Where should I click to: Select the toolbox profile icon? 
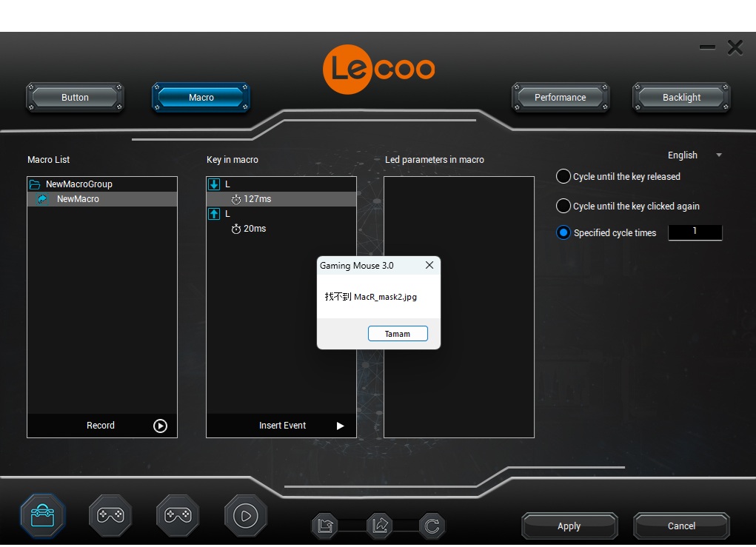pyautogui.click(x=42, y=516)
